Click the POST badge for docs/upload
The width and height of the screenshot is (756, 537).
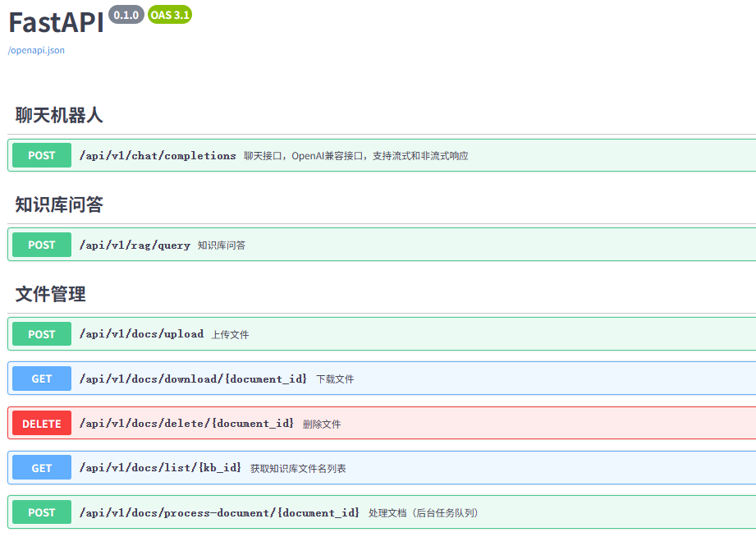pos(42,334)
